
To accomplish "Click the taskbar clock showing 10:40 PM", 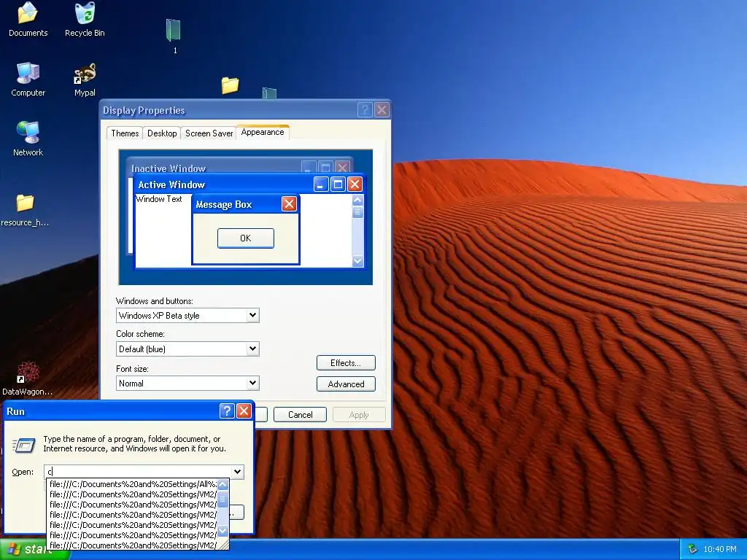I will (720, 549).
